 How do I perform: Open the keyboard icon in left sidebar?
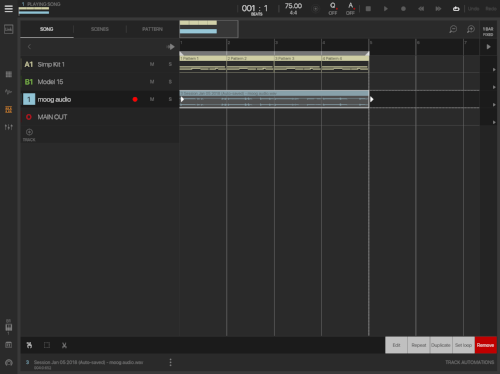[9, 327]
